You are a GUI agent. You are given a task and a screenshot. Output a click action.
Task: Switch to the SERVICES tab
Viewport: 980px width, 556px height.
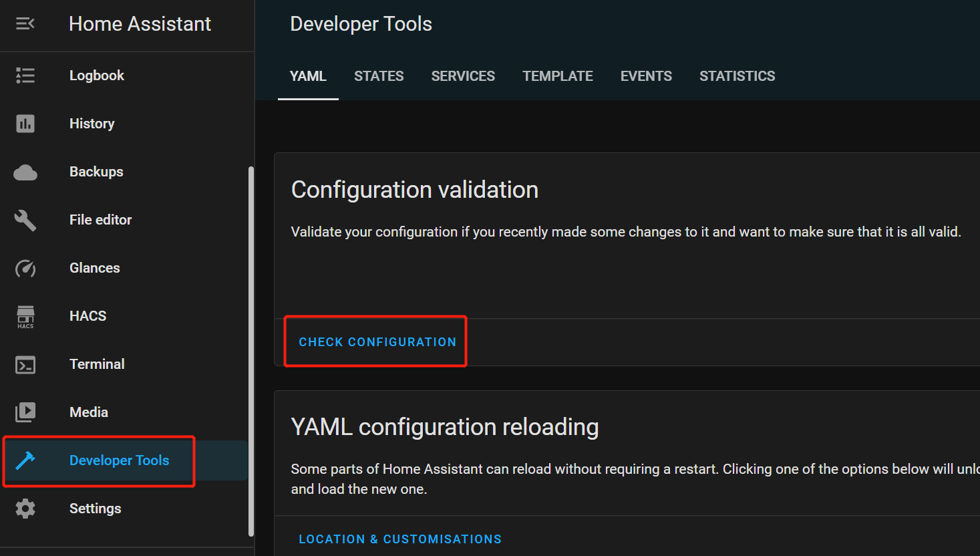[463, 76]
